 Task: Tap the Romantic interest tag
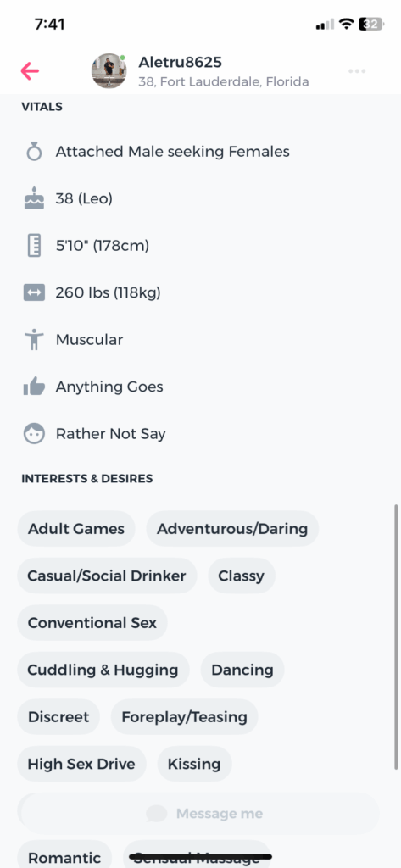coord(64,857)
